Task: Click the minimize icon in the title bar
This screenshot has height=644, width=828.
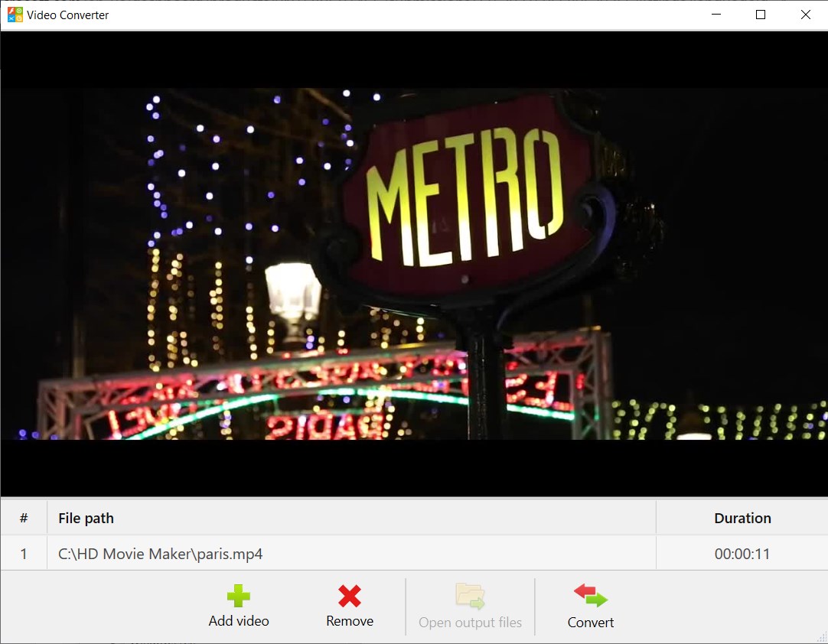Action: coord(716,15)
